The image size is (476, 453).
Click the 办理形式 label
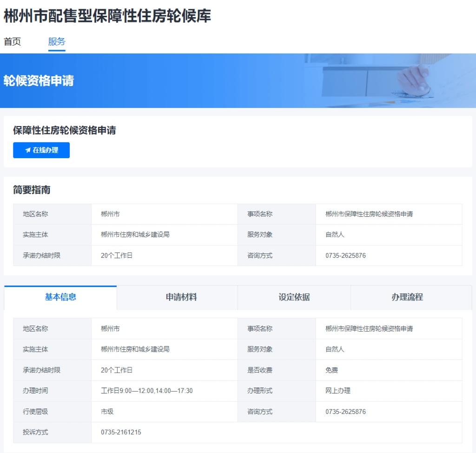tap(260, 391)
